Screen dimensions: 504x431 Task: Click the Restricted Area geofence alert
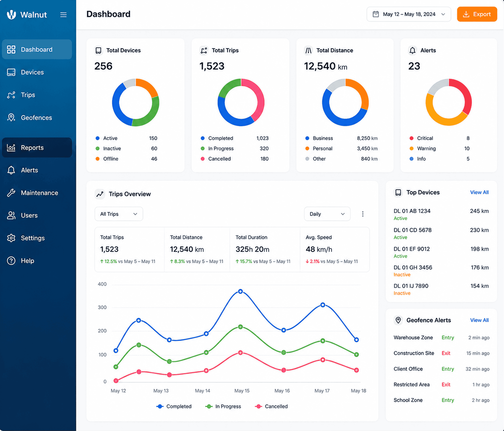click(441, 385)
